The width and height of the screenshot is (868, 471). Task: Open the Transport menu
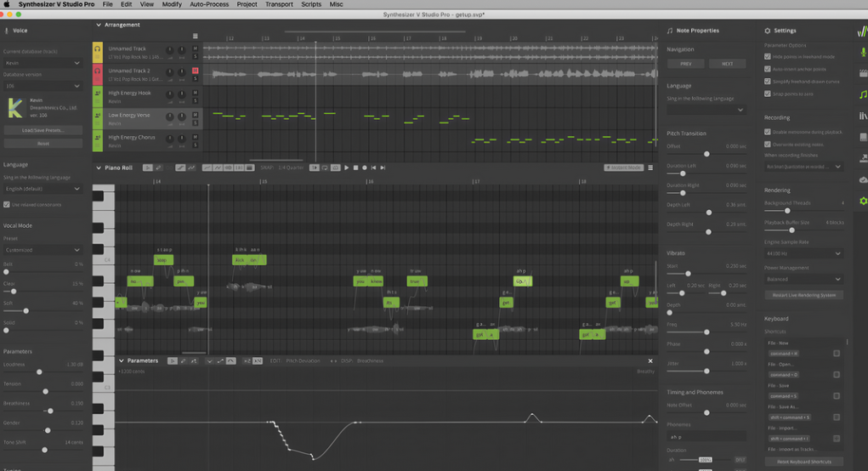279,4
